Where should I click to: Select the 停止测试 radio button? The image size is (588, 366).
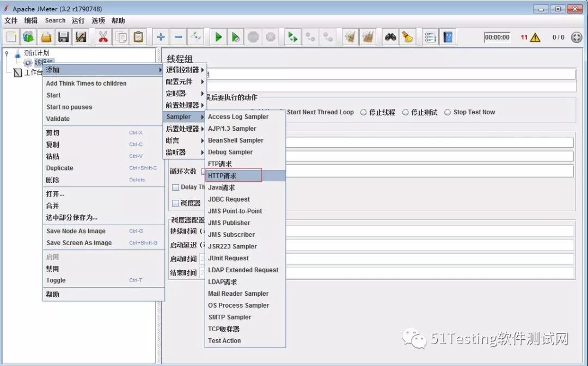click(x=406, y=112)
